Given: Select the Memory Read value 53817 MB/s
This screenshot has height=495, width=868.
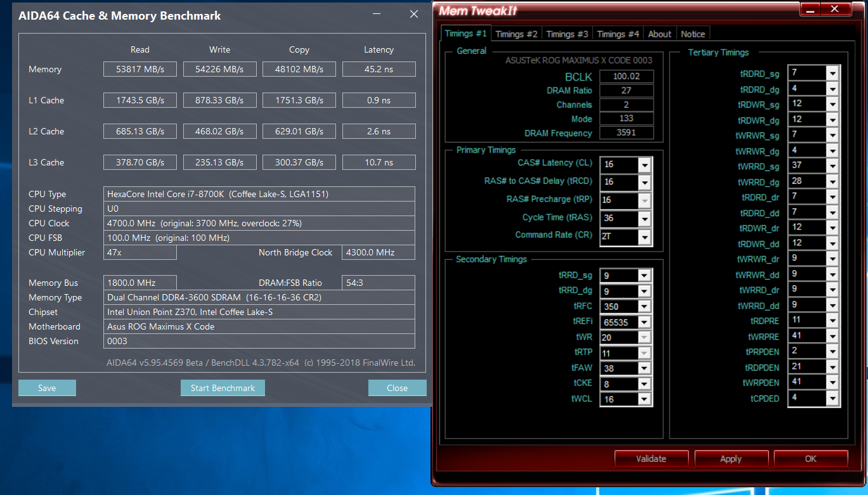Looking at the screenshot, I should point(140,69).
